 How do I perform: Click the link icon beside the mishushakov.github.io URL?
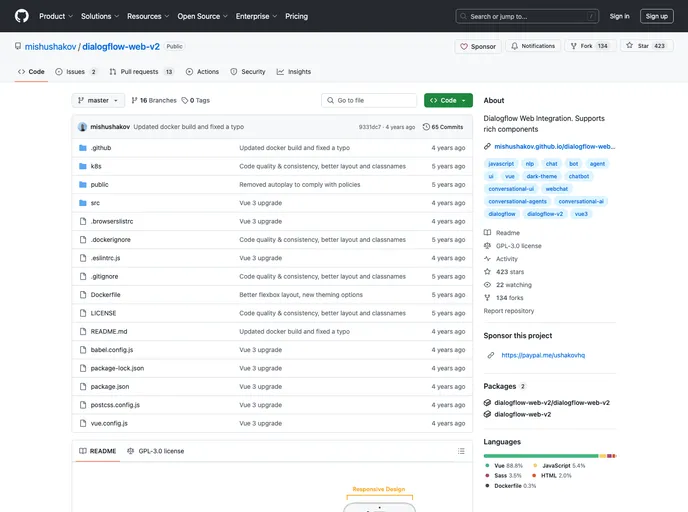coord(487,147)
